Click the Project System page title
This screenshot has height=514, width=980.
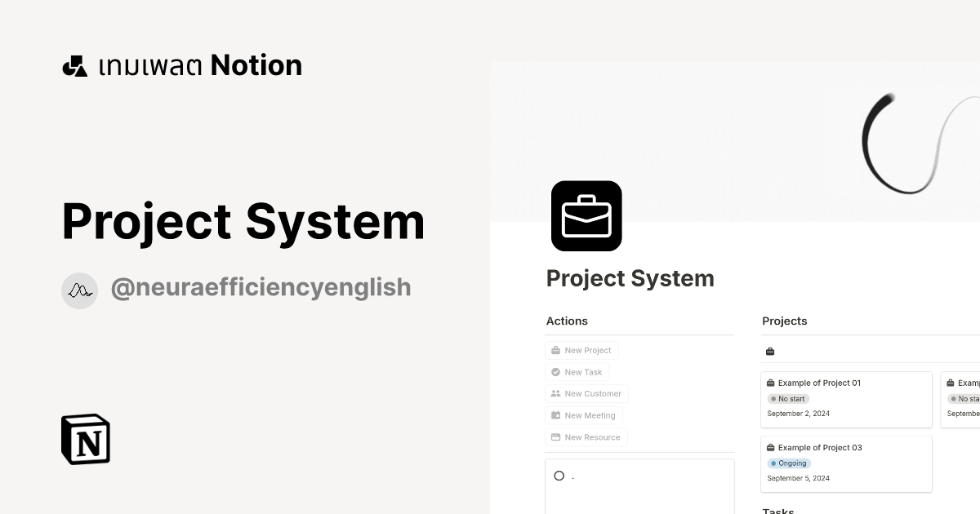pyautogui.click(x=630, y=279)
